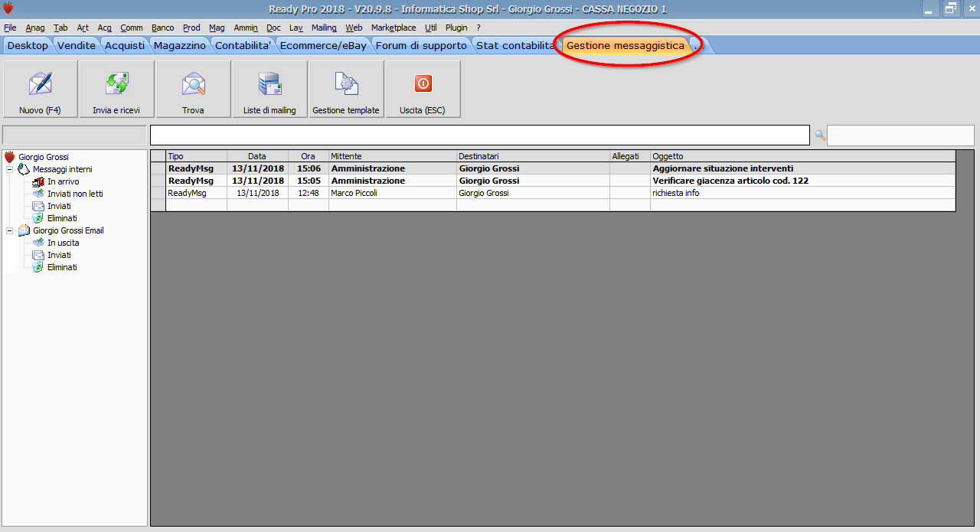Switch to the Acquisti tab
Viewport: 980px width, 532px height.
[x=125, y=45]
